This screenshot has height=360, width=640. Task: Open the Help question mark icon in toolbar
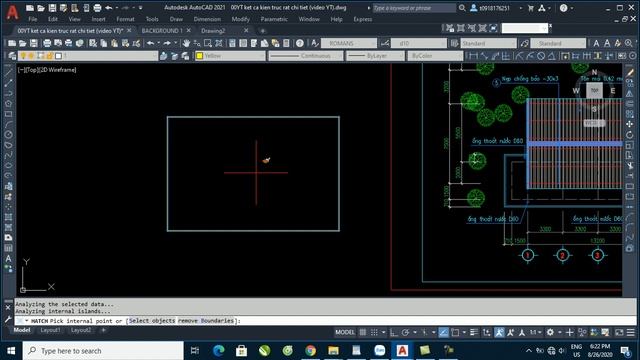click(x=300, y=43)
